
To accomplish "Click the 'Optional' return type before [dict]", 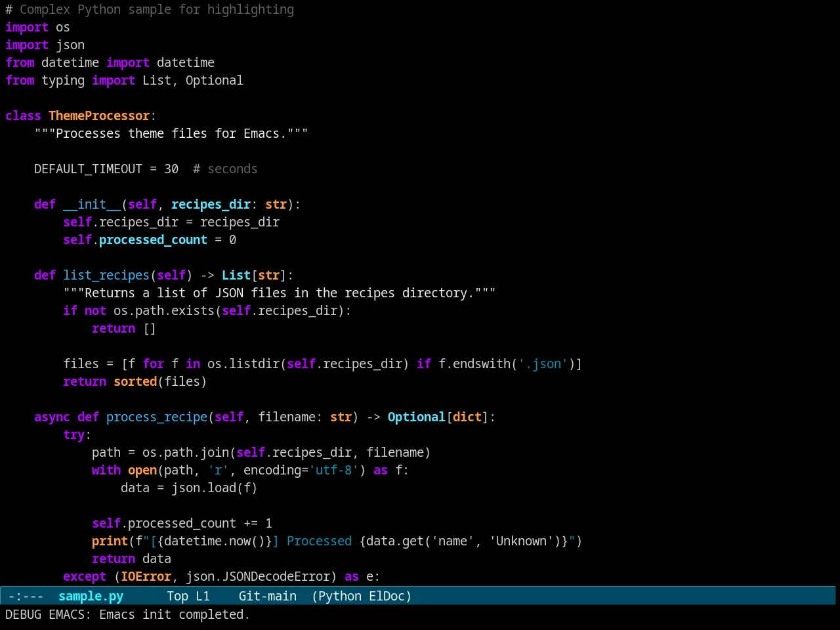I will (x=416, y=417).
